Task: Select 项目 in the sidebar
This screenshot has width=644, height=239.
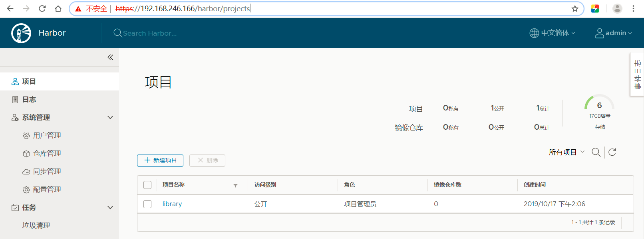Action: [60, 81]
